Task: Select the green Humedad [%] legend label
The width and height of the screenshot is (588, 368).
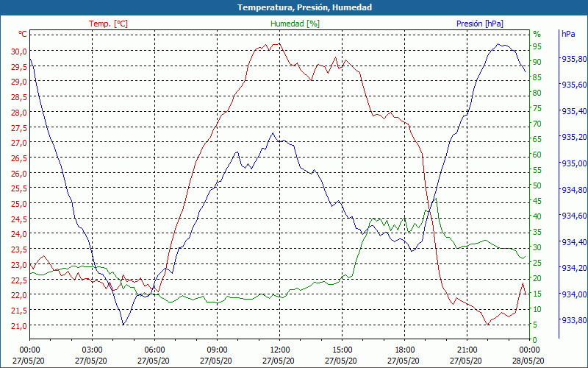Action: (x=295, y=24)
